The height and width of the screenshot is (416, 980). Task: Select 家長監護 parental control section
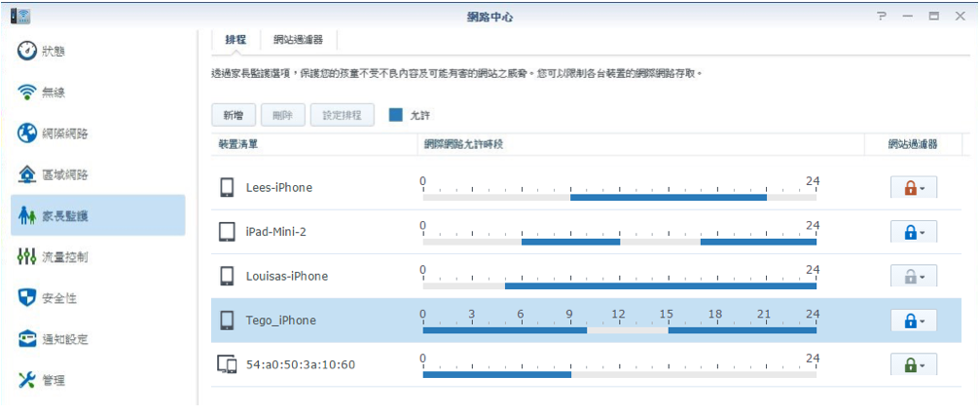coord(98,215)
